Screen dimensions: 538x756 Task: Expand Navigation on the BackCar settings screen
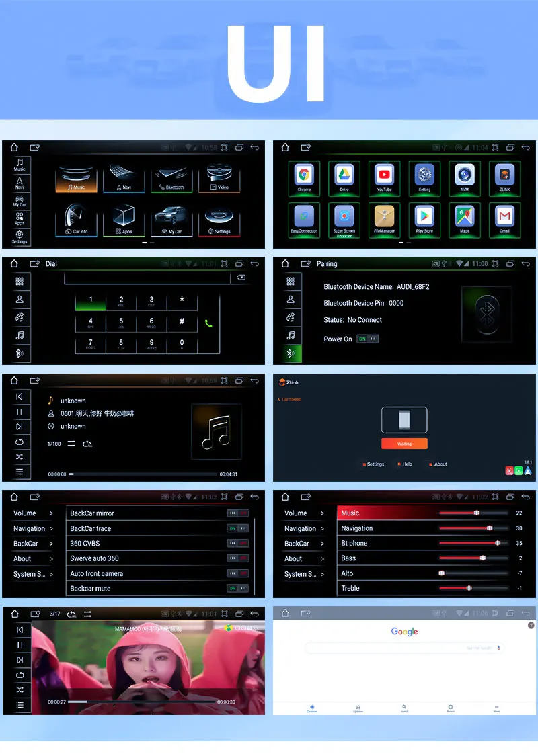(33, 528)
